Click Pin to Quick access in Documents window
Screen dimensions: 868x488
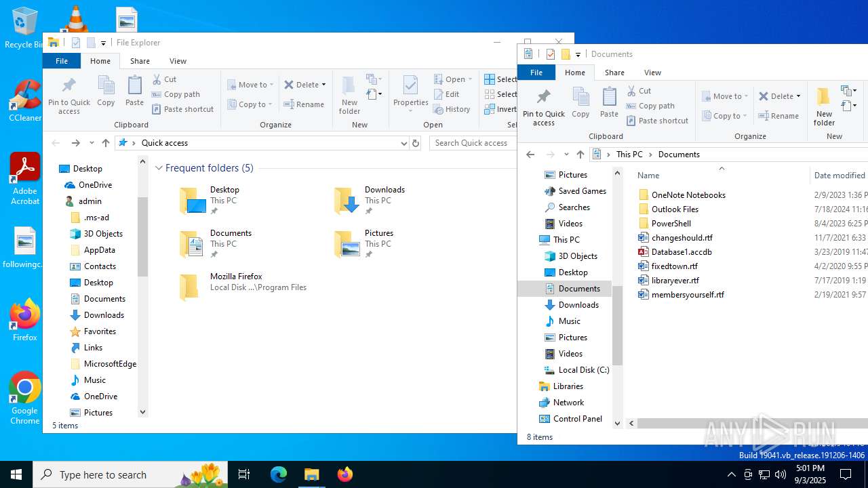click(544, 106)
